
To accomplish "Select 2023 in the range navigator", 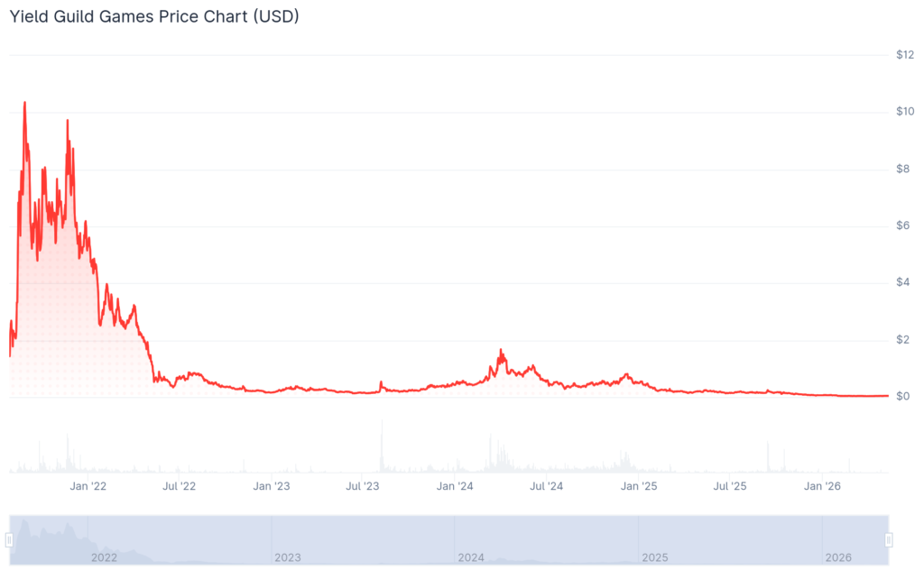I will (x=288, y=557).
